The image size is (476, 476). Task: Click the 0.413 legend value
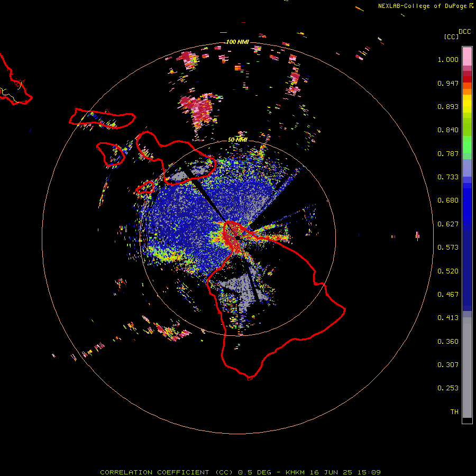coord(448,318)
